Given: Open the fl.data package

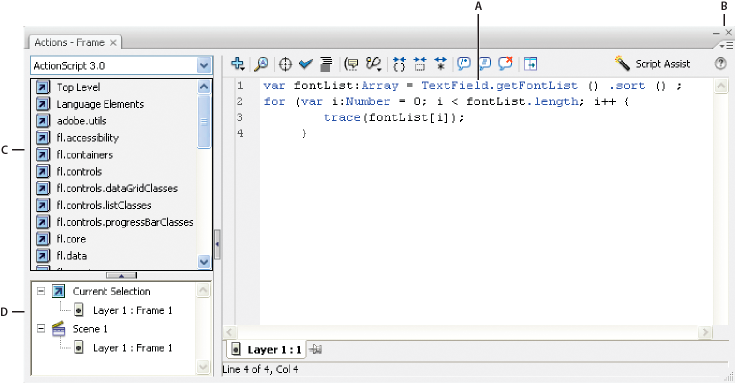Looking at the screenshot, I should (72, 256).
